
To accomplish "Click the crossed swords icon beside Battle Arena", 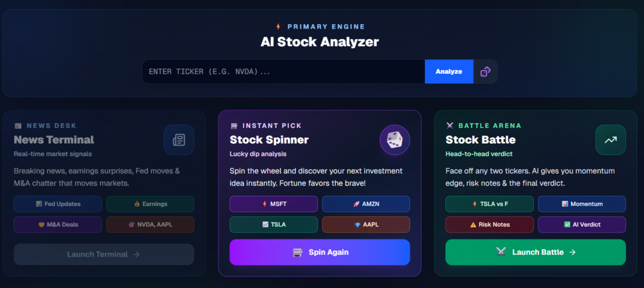I will point(449,125).
